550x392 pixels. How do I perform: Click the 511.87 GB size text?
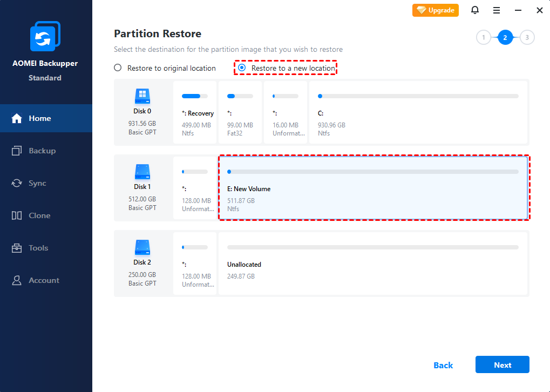click(241, 201)
